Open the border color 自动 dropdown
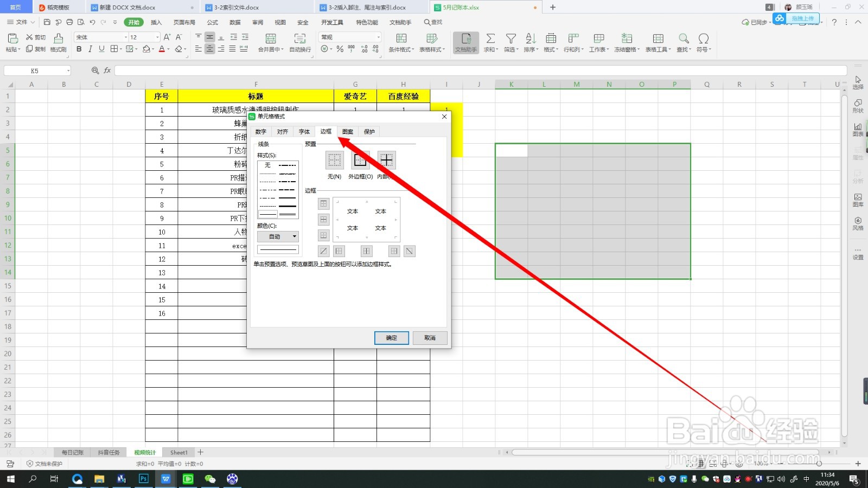This screenshot has width=868, height=488. pyautogui.click(x=278, y=236)
